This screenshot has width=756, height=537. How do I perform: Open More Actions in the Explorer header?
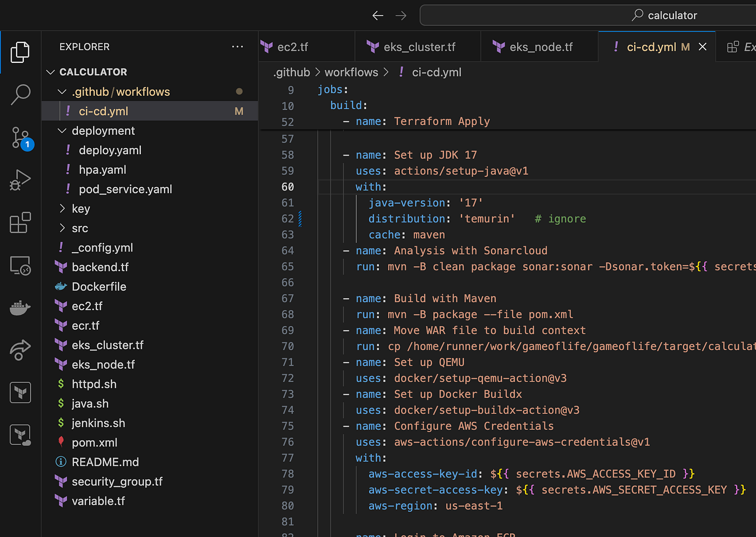pos(238,47)
